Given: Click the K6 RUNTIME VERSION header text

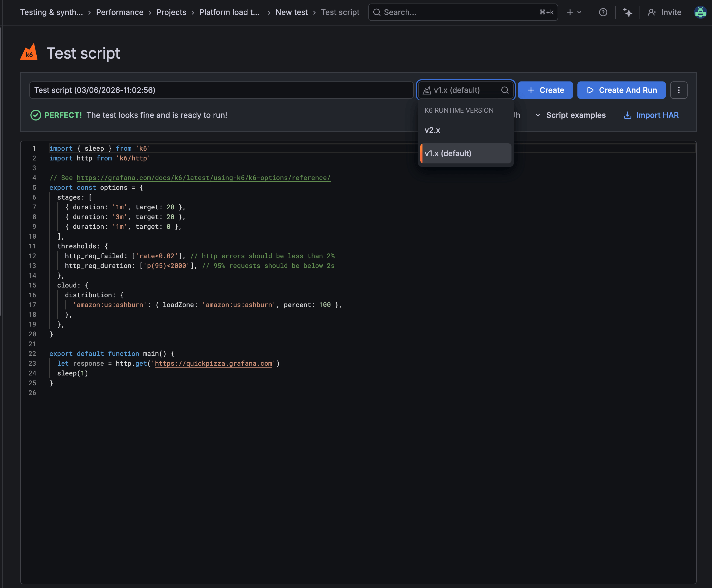Looking at the screenshot, I should [x=459, y=110].
